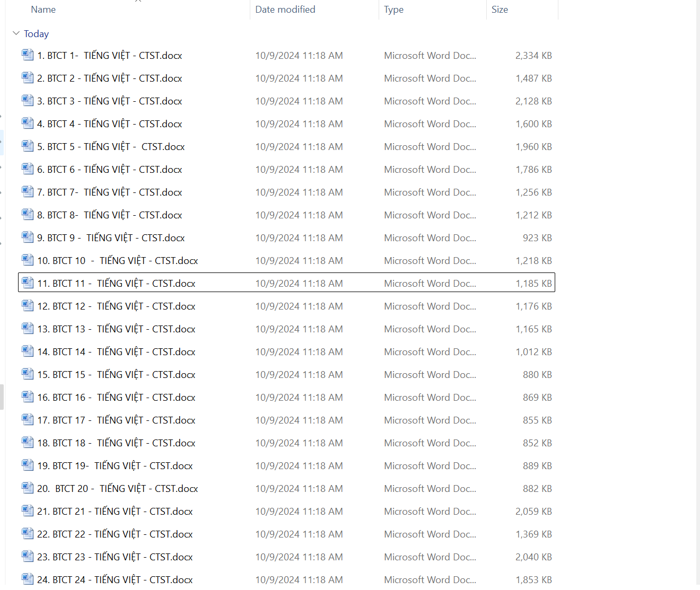The width and height of the screenshot is (700, 590).
Task: Click Word icon of 18. BTCT 18 file
Action: (28, 442)
